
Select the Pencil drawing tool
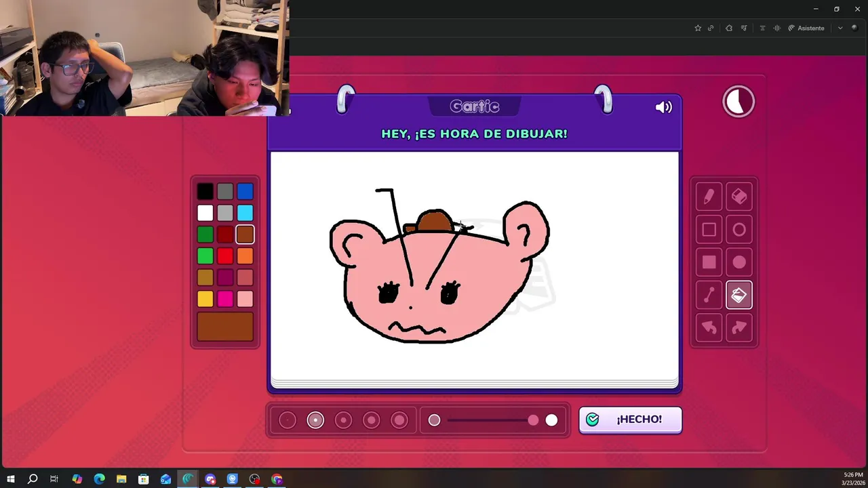[x=709, y=197]
